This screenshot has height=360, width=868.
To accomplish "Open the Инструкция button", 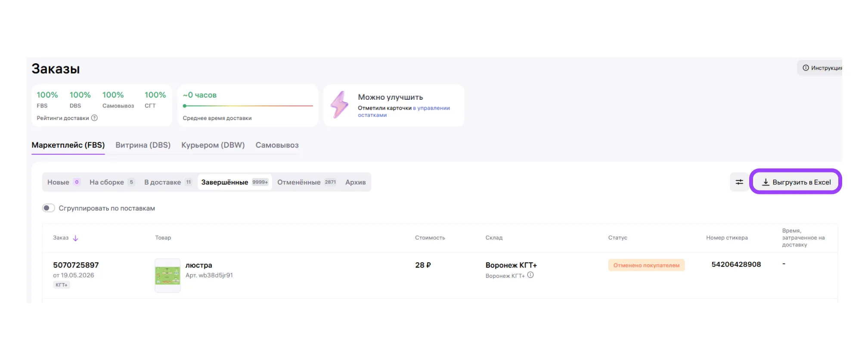I will point(821,68).
